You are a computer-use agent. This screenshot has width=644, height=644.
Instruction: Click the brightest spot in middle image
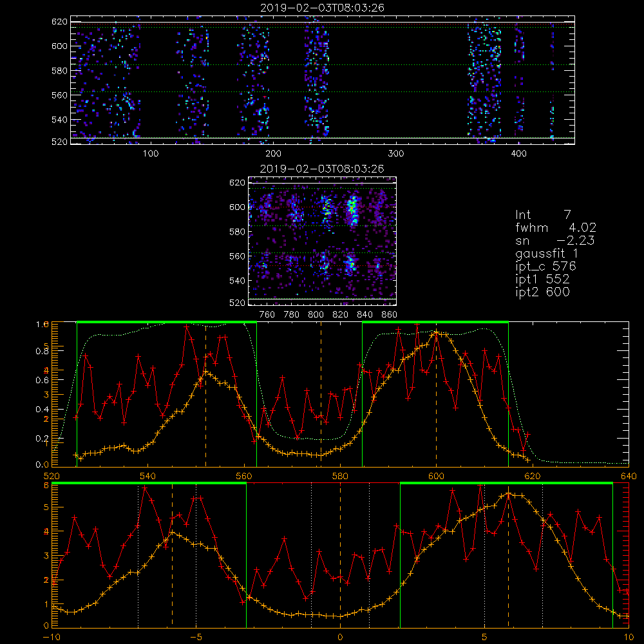pos(352,207)
